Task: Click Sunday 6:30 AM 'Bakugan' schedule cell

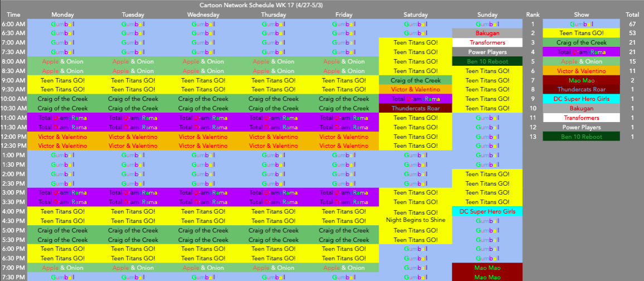Action: [x=487, y=33]
